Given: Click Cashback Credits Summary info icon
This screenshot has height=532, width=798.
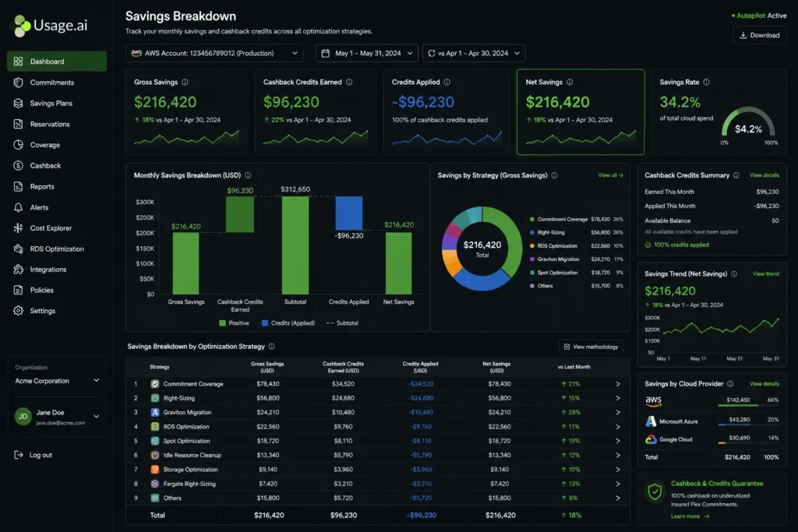Looking at the screenshot, I should point(736,175).
